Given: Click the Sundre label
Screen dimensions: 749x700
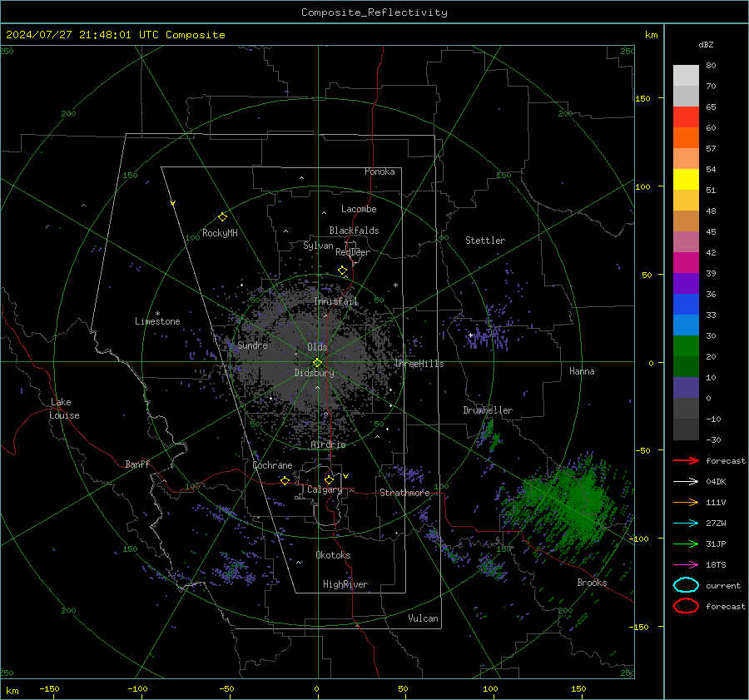Looking at the screenshot, I should coord(252,345).
